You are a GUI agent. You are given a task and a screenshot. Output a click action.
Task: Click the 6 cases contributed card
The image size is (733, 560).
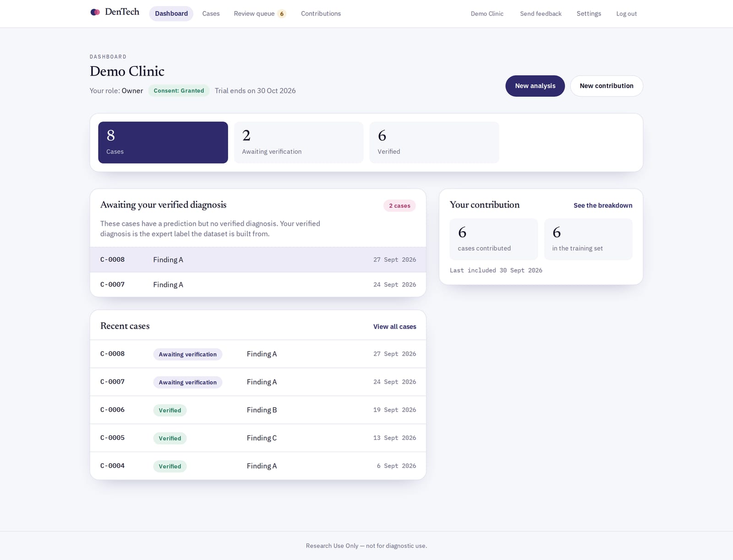[x=494, y=239]
